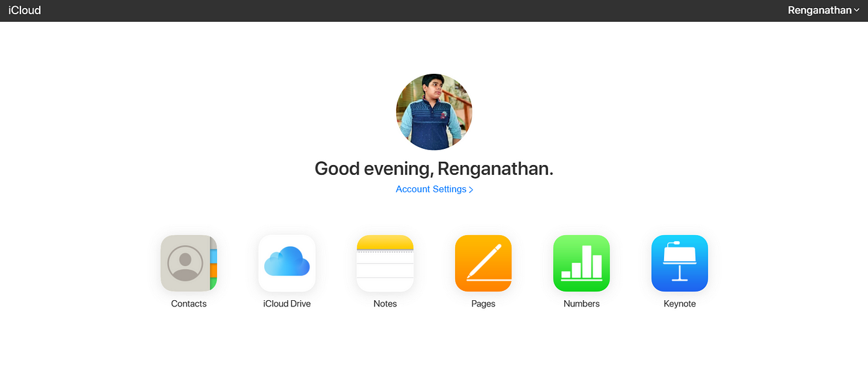Click the iCloud Drive label text
Viewport: 868px width, 392px height.
(x=287, y=304)
